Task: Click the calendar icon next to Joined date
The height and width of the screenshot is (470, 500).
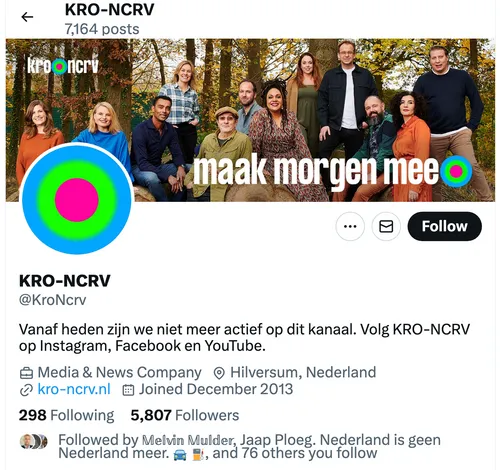Action: coord(128,390)
